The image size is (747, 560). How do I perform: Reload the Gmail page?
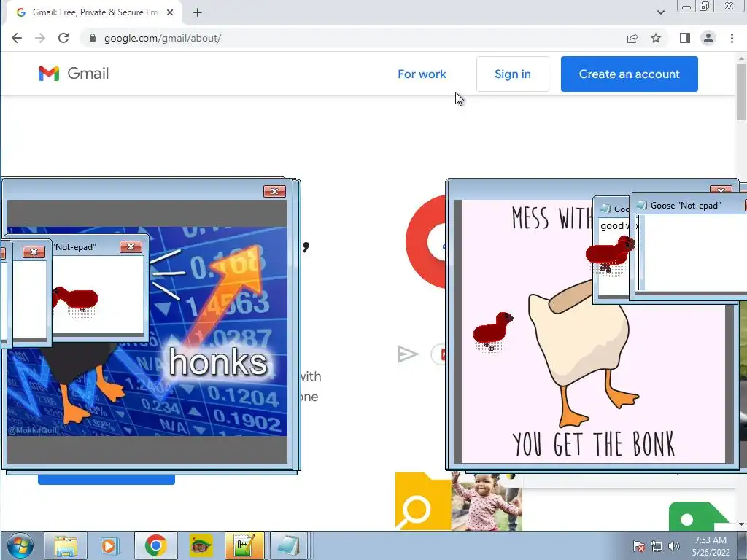63,38
